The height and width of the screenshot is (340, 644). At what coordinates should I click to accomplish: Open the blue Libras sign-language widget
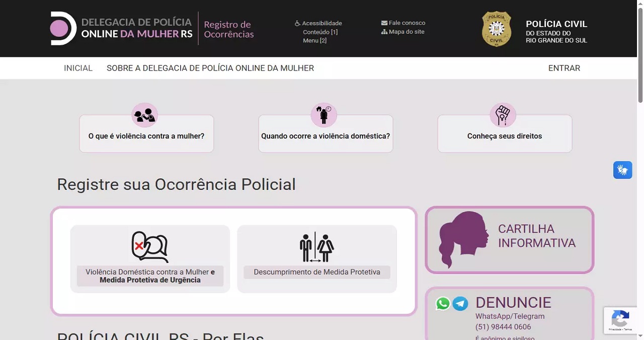(x=622, y=170)
